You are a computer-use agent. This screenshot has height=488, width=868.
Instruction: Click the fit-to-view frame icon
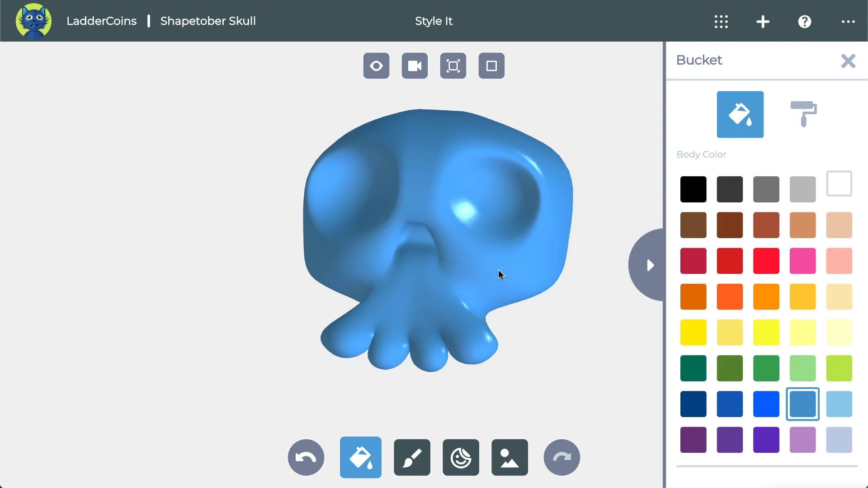point(453,66)
